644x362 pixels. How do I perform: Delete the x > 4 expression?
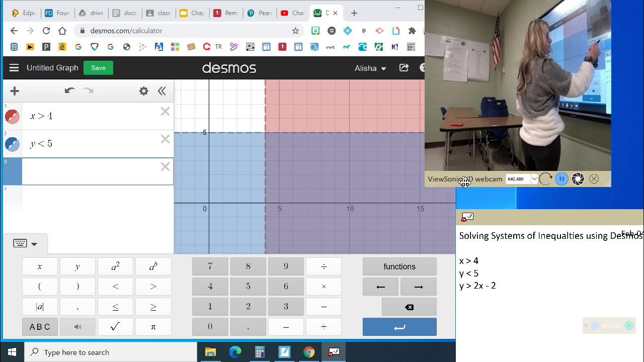click(165, 112)
